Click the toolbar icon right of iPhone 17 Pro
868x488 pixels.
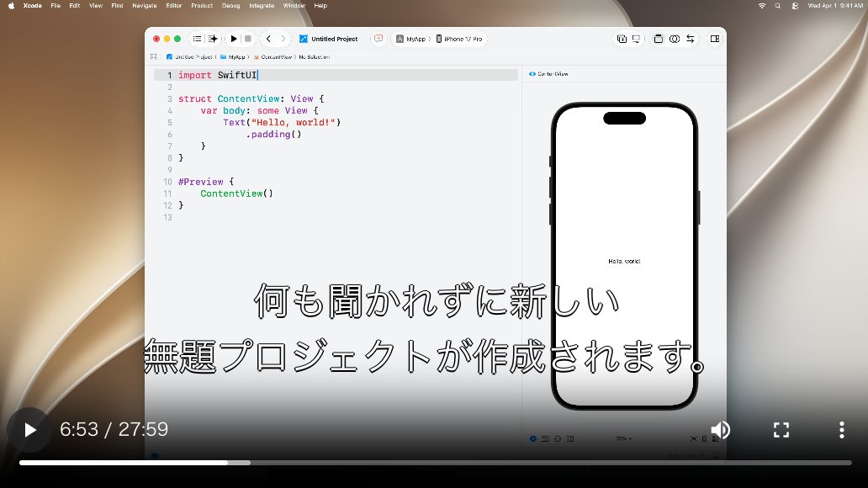pyautogui.click(x=622, y=39)
